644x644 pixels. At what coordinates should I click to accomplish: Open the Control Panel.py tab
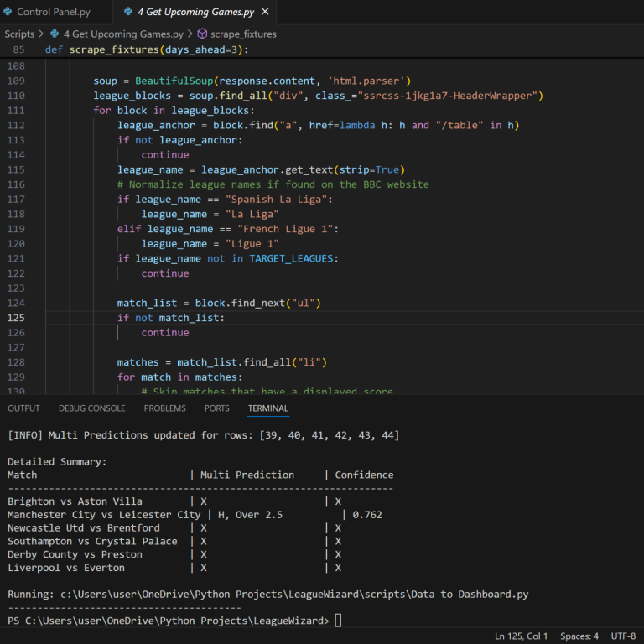pyautogui.click(x=54, y=12)
